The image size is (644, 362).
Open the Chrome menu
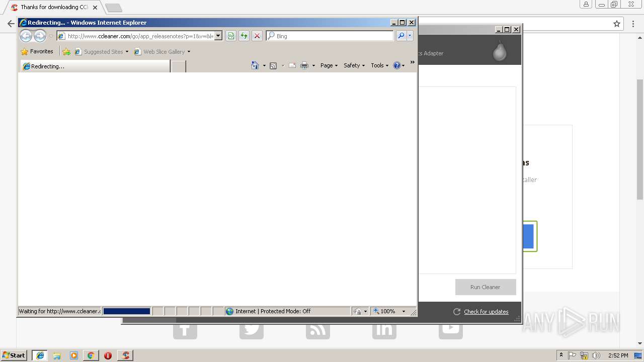pos(633,24)
